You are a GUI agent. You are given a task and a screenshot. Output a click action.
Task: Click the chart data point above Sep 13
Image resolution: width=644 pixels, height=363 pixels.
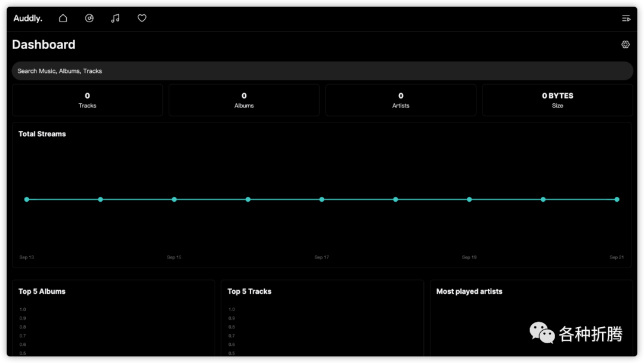click(27, 199)
